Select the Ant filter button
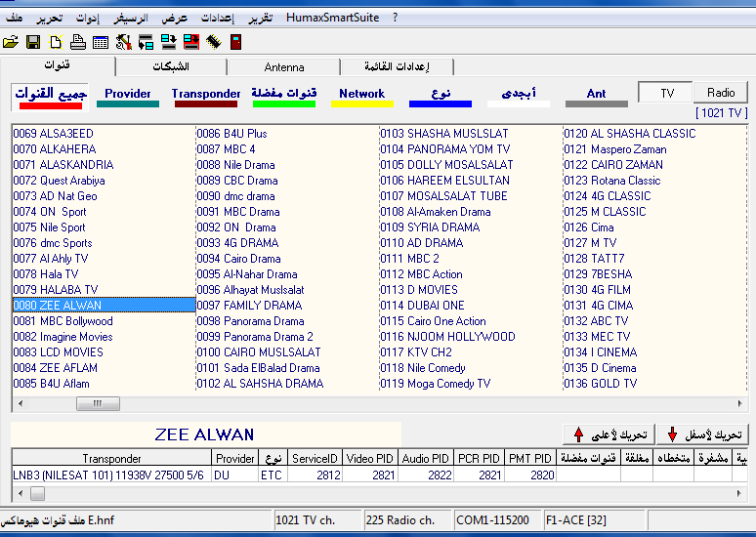This screenshot has width=756, height=537. click(597, 97)
